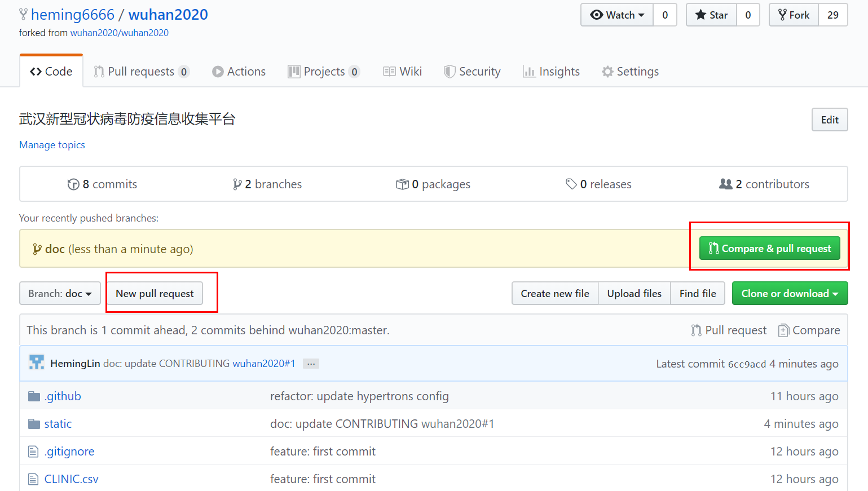Open the refactor: update hypertrons config commit
The image size is (868, 491).
click(x=359, y=396)
